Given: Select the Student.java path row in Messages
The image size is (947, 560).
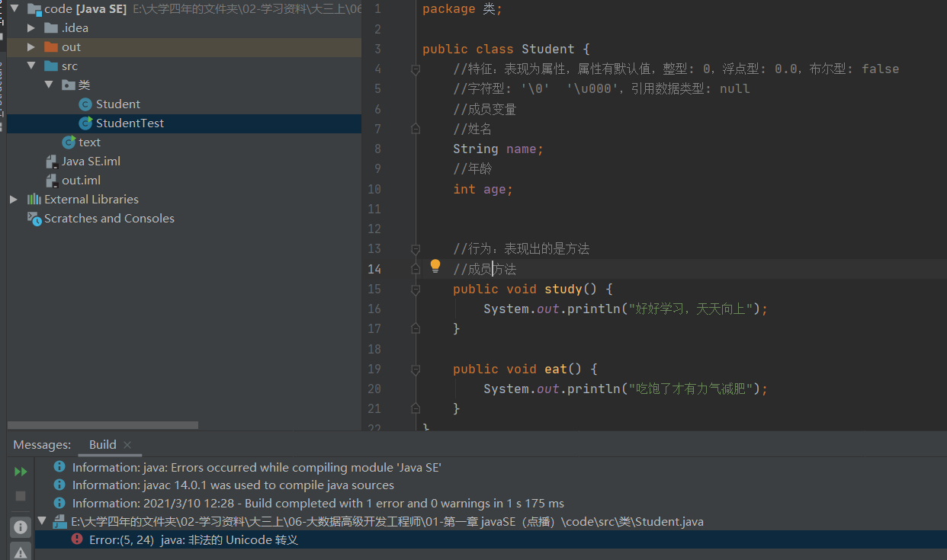Looking at the screenshot, I should point(387,522).
